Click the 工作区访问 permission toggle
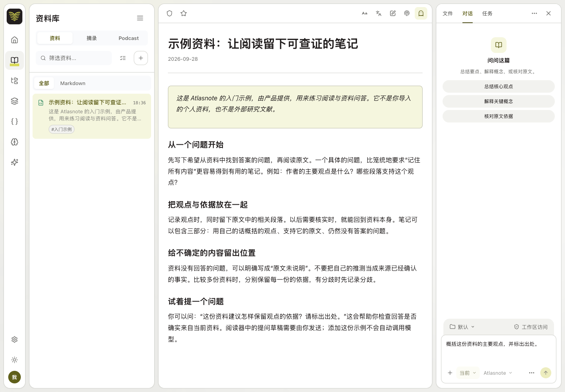The image size is (565, 392). [531, 327]
